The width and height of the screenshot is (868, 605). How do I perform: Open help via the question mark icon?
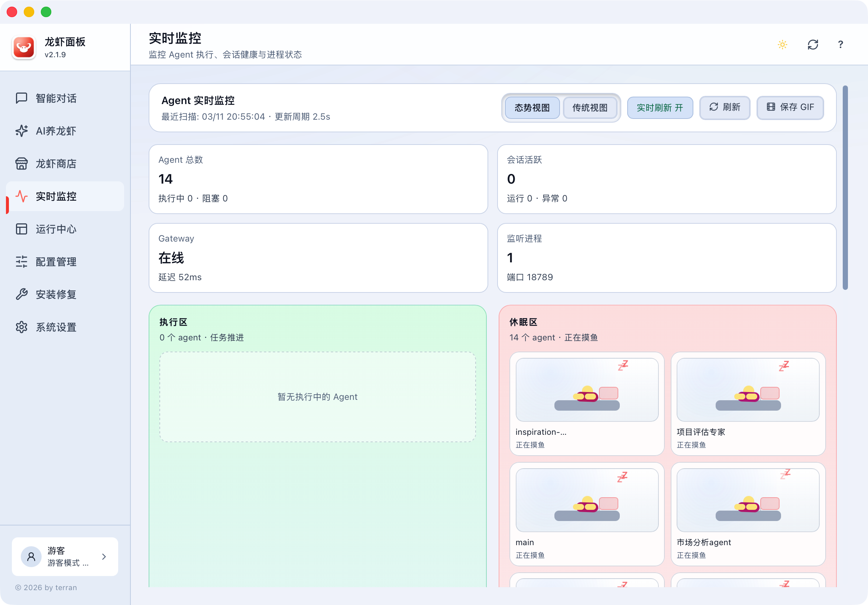(x=840, y=45)
